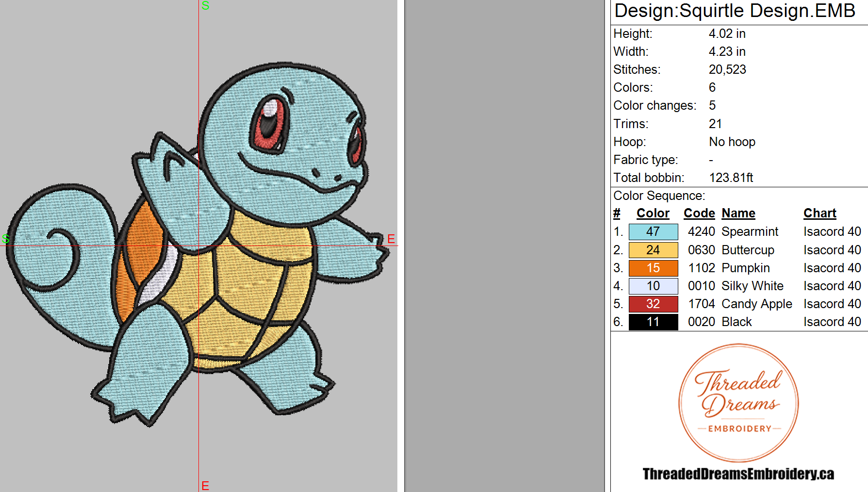Click the Pumpkin thread name

point(746,268)
